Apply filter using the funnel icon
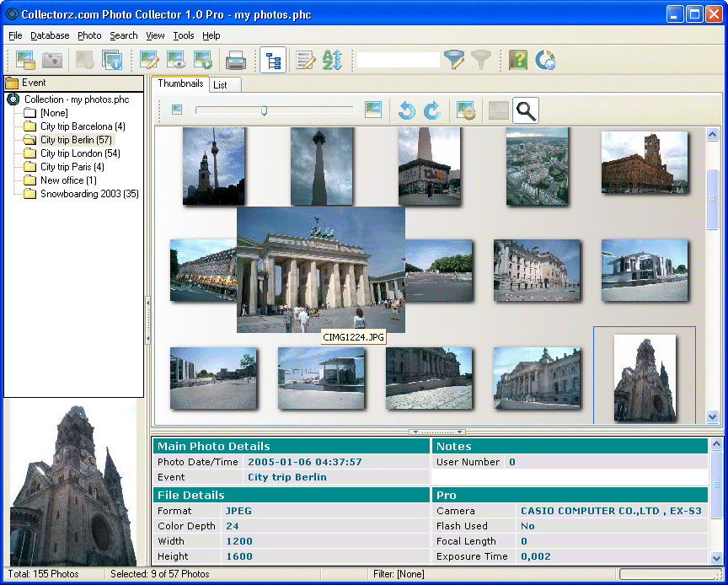The image size is (728, 585). click(x=454, y=60)
